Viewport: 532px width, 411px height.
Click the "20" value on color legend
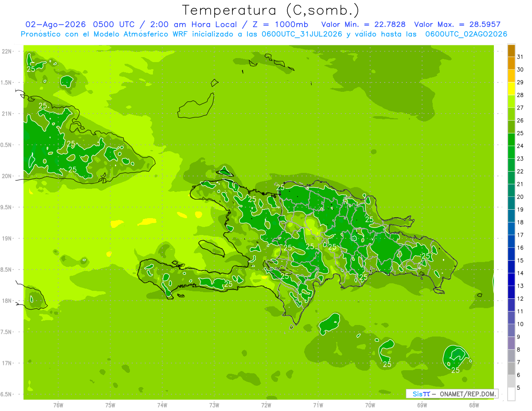click(x=520, y=197)
